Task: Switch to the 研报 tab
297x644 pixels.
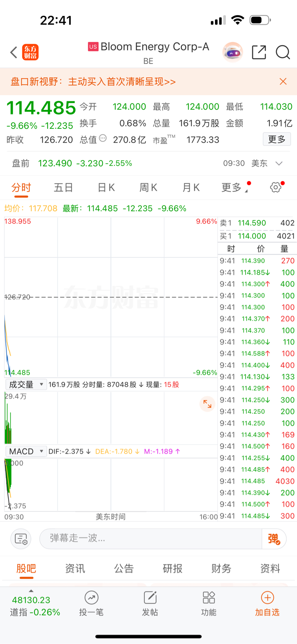Action: 172,569
